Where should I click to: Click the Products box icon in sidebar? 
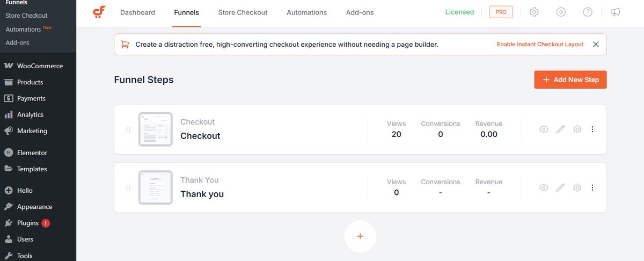pyautogui.click(x=9, y=82)
